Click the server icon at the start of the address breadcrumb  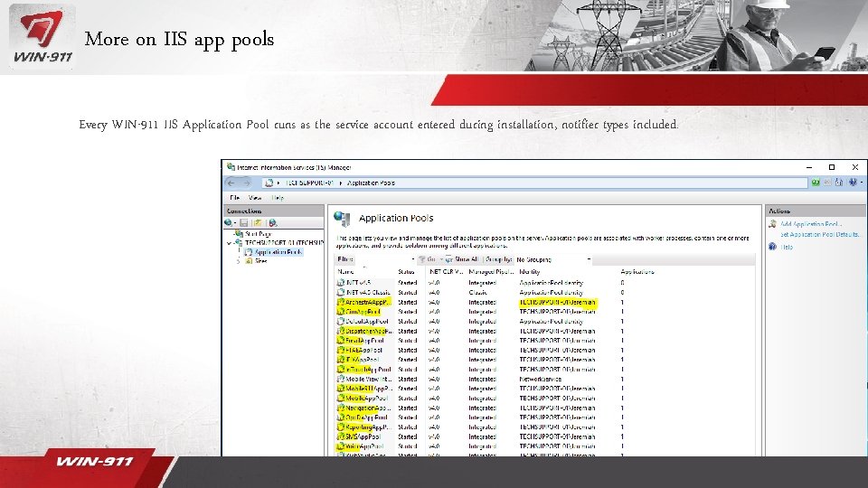pyautogui.click(x=269, y=183)
